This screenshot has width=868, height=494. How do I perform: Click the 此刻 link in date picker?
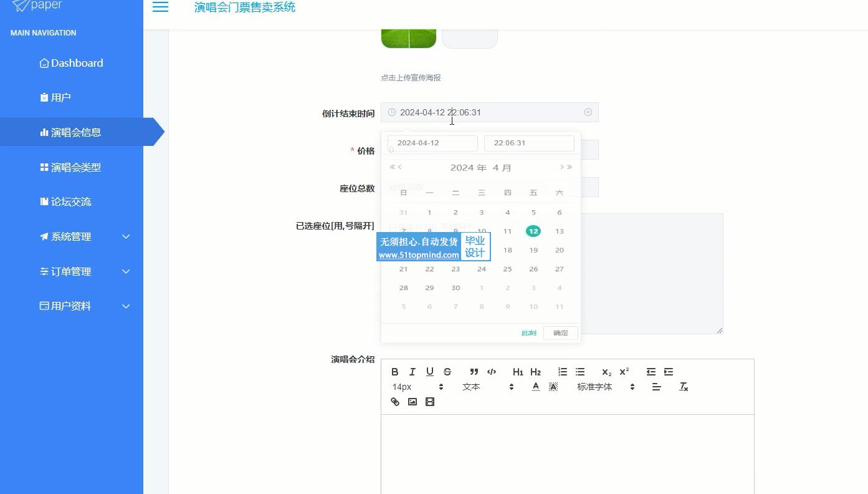(528, 332)
